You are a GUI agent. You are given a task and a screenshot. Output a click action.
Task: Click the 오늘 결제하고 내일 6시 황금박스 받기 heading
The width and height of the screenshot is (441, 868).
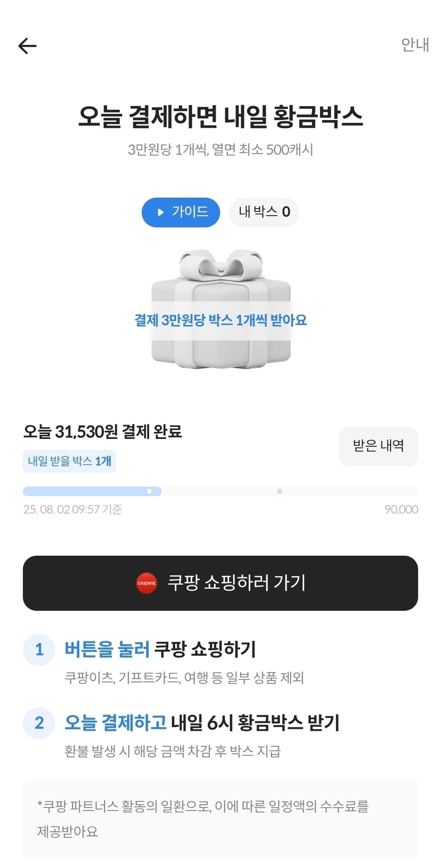202,722
